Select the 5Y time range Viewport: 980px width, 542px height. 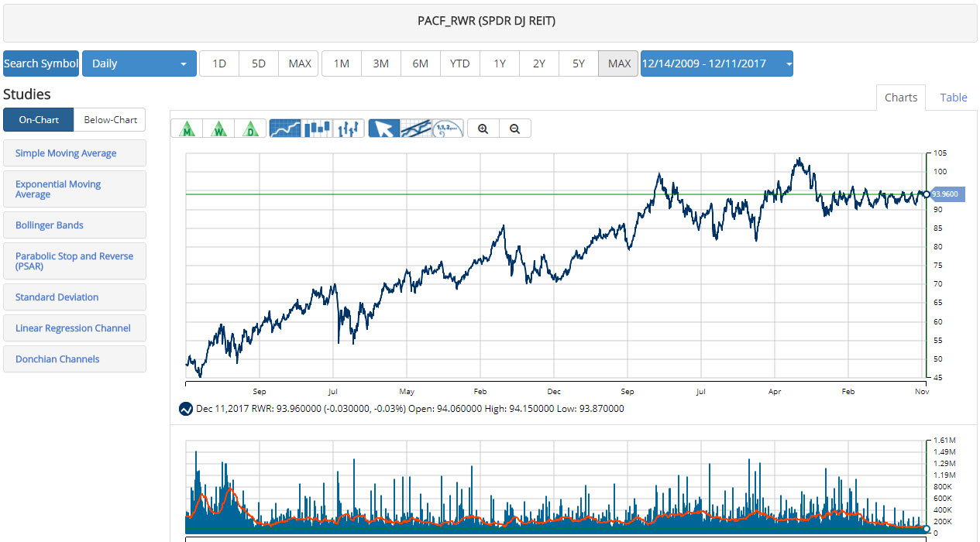[x=579, y=63]
